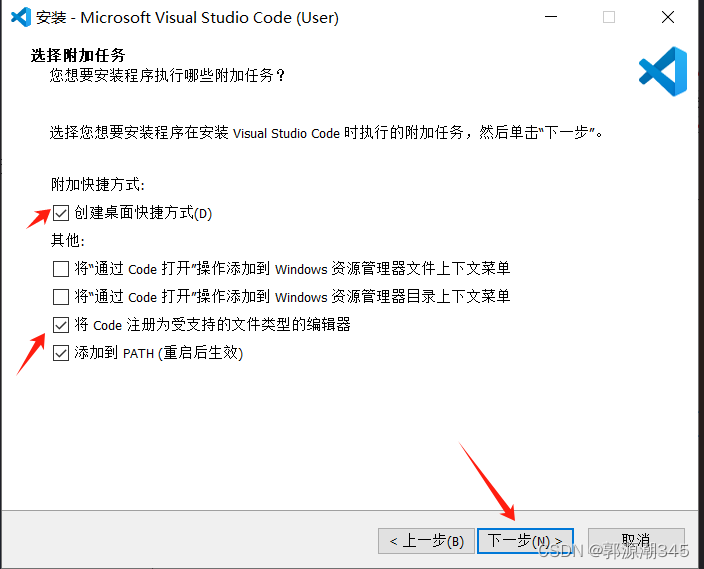
Task: Go back with 上一步(B) button
Action: [426, 541]
